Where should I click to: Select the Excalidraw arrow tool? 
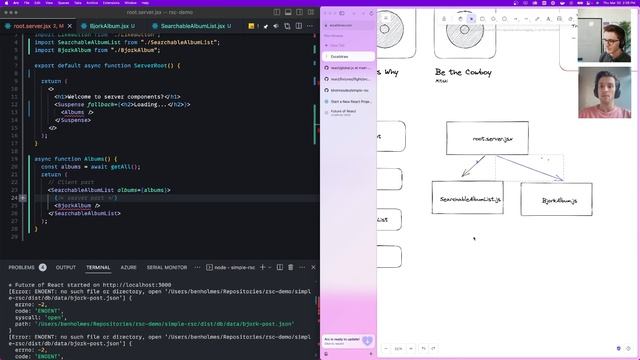(516, 19)
